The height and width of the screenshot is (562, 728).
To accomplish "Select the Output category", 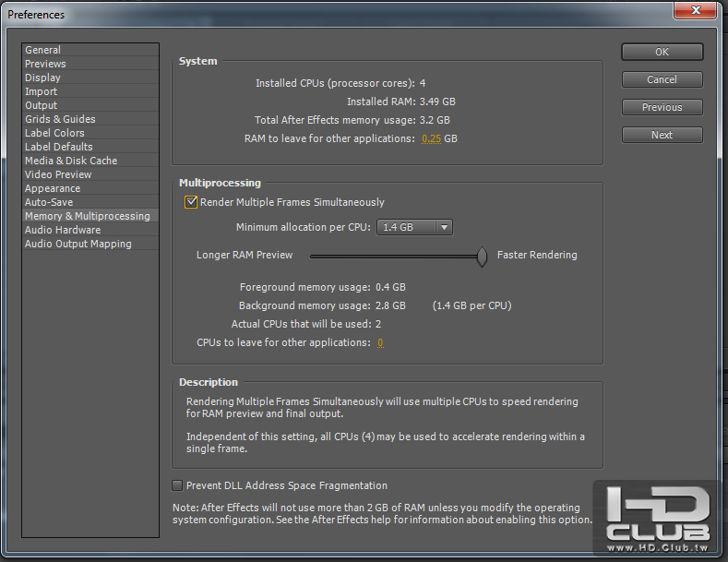I will pos(90,105).
